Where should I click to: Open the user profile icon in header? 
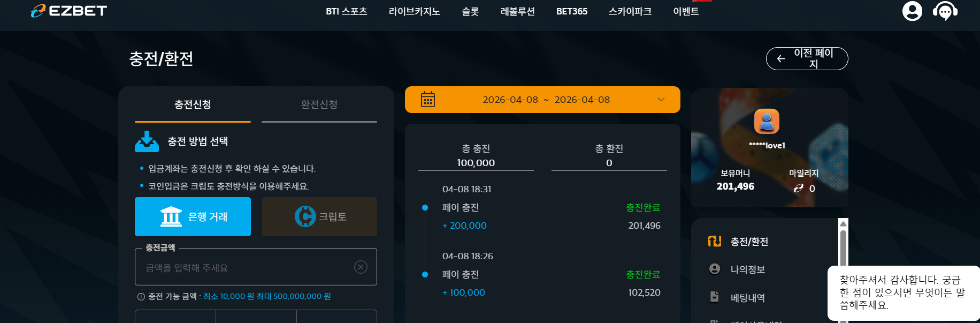912,11
